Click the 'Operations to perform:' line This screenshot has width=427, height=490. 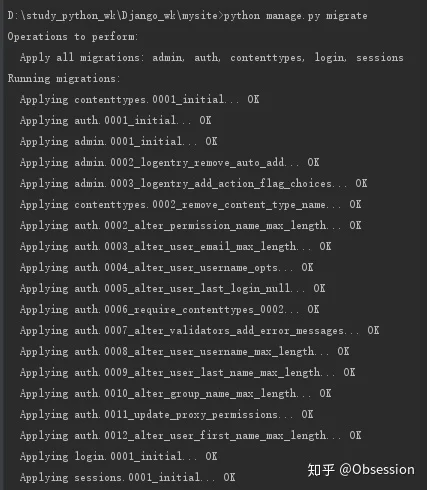point(73,37)
